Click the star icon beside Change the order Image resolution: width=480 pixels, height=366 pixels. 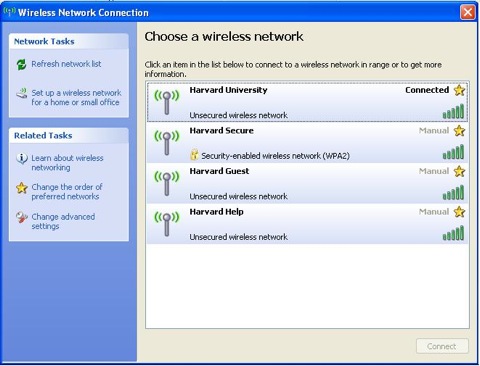tap(22, 188)
